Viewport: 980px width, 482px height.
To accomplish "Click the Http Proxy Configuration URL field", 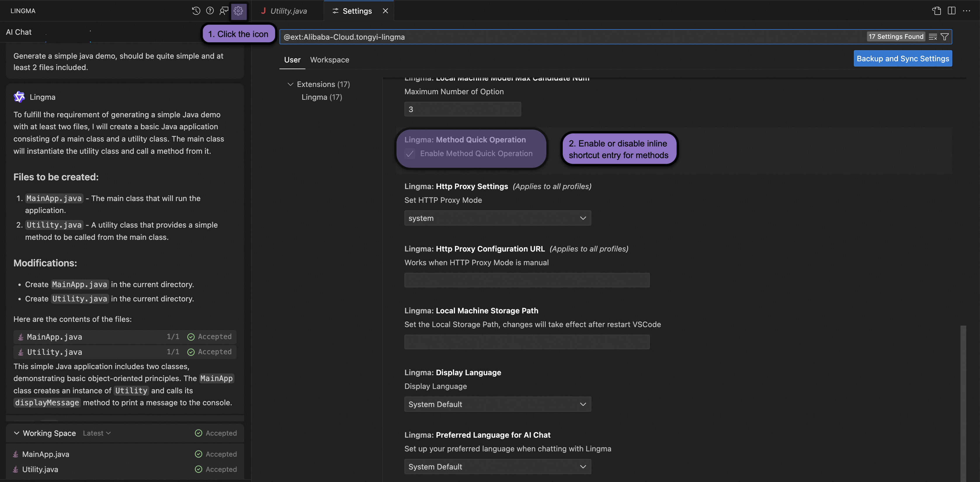I will pos(527,280).
